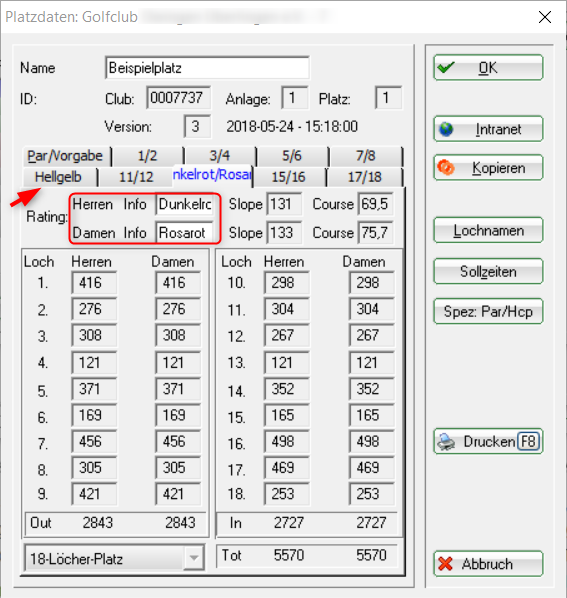Click the green checkmark OK button
This screenshot has height=598, width=567.
click(445, 68)
